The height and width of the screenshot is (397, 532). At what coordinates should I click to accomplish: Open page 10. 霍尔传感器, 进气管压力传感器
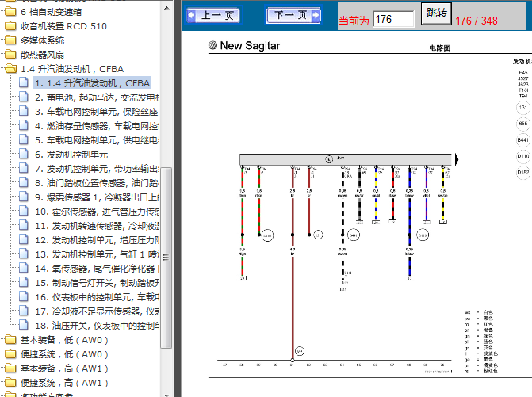[x=97, y=212]
